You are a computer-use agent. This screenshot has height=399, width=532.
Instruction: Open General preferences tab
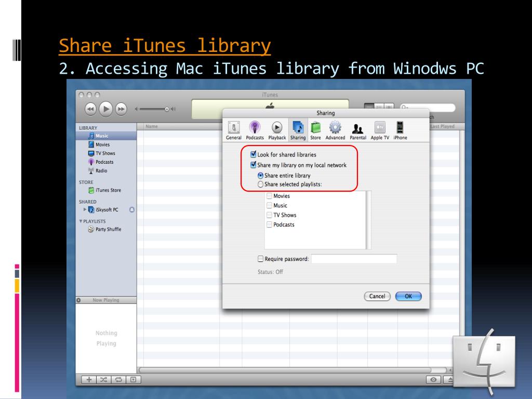coord(233,130)
